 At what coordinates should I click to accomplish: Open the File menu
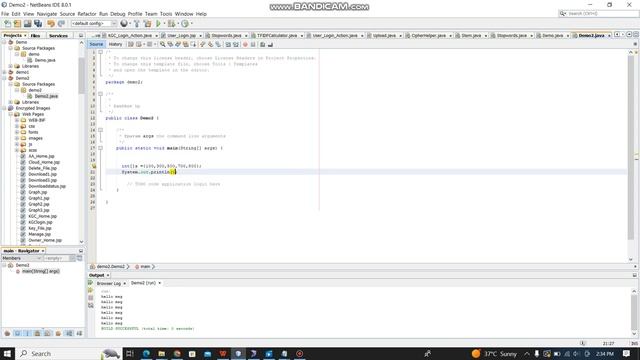[5, 14]
